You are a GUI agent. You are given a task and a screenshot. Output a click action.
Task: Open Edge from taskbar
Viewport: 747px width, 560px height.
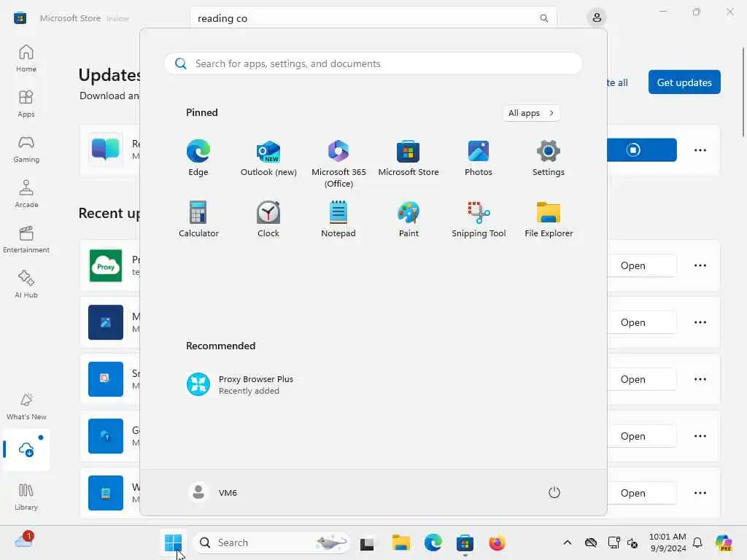tap(433, 542)
